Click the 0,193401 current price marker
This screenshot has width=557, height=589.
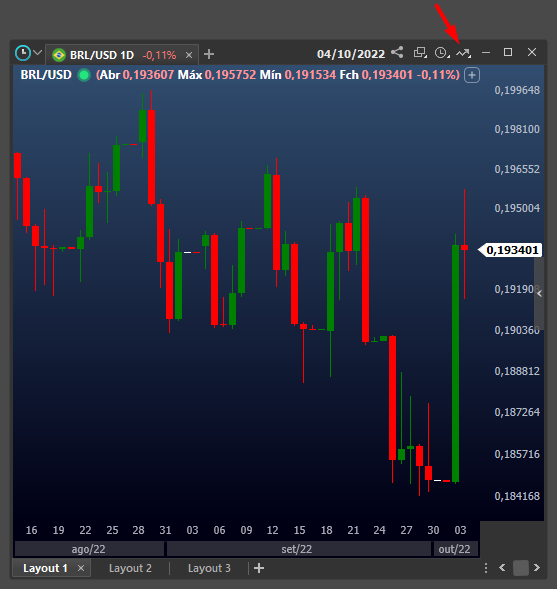[510, 250]
